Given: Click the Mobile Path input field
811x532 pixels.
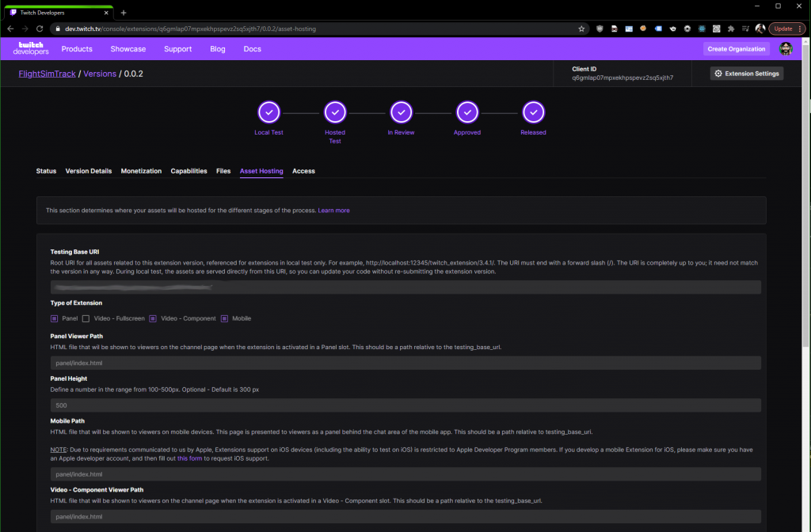Looking at the screenshot, I should click(405, 474).
